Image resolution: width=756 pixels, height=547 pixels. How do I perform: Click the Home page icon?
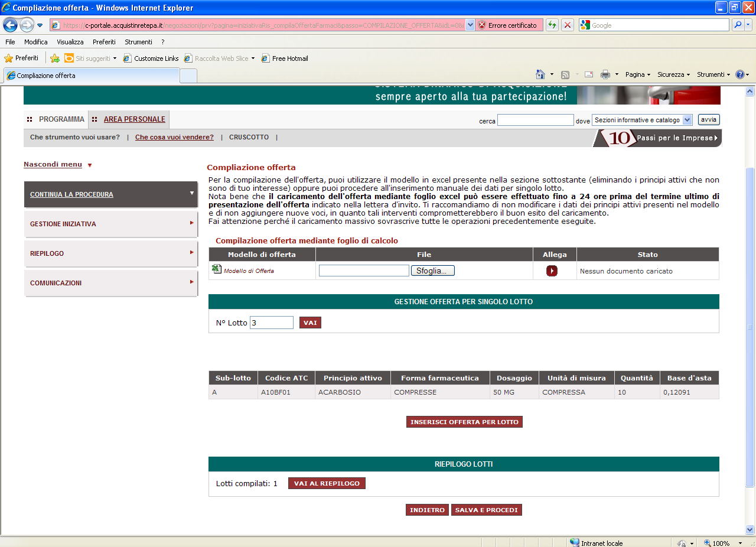point(540,74)
